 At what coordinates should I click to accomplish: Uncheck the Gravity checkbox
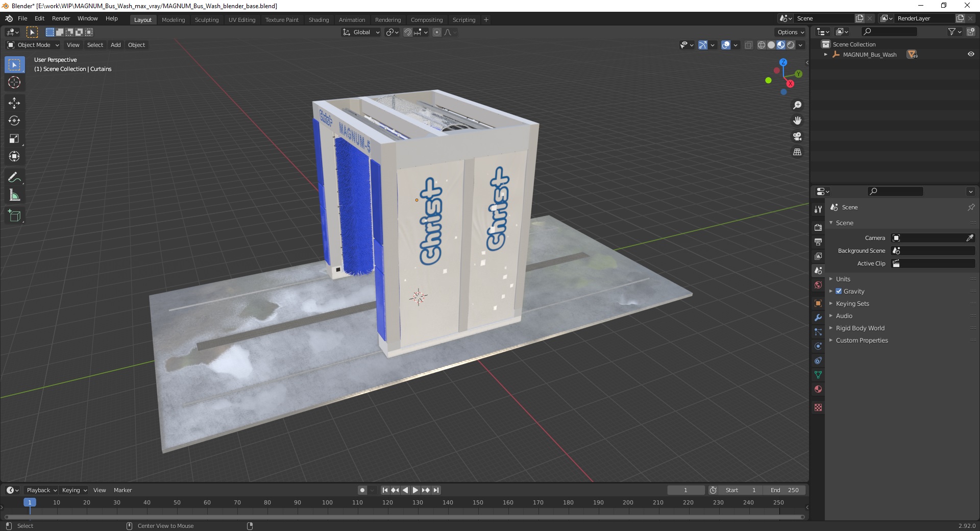pos(839,291)
